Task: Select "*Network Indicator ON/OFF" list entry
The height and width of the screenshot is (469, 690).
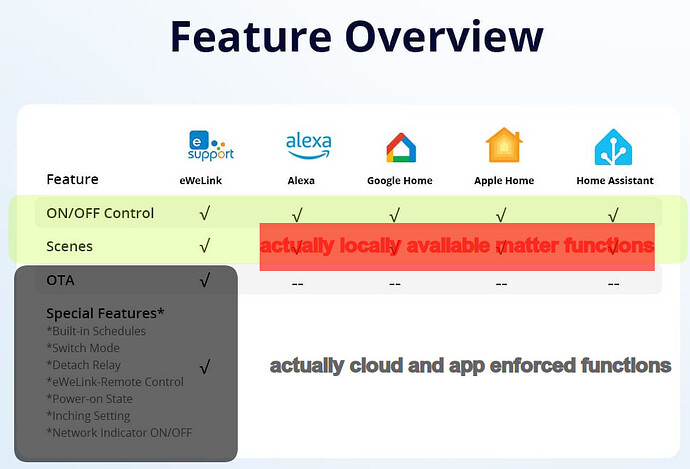Action: pos(119,433)
